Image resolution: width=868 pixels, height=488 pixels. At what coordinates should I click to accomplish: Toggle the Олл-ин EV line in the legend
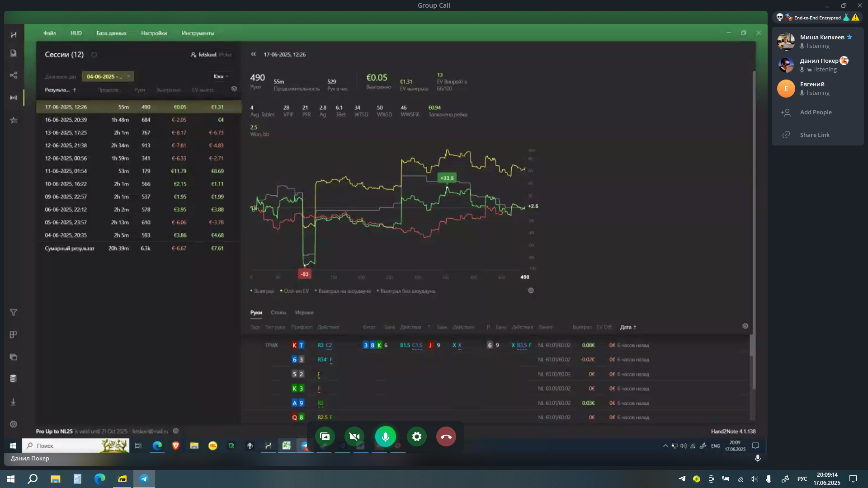[x=295, y=291]
